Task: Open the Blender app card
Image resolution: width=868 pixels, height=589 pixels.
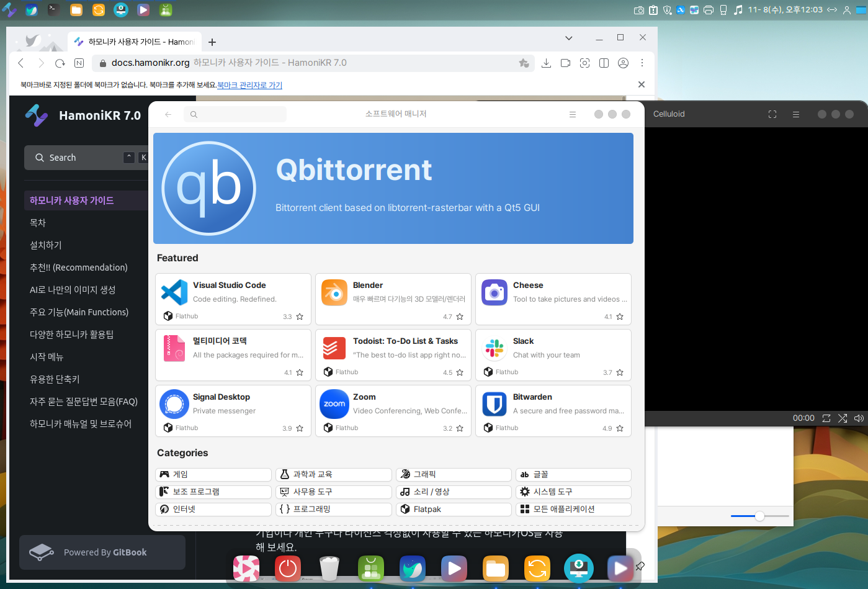Action: tap(393, 299)
